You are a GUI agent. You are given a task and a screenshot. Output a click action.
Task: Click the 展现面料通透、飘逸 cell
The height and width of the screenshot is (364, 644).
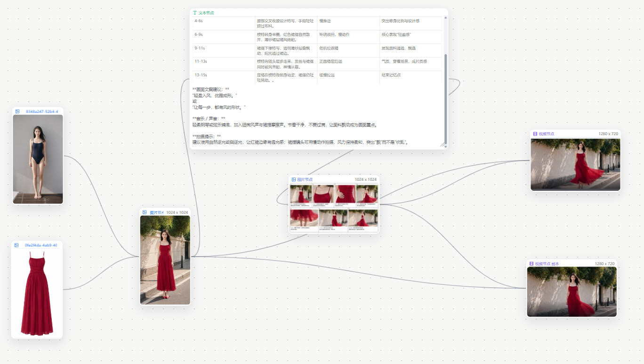tap(411, 51)
